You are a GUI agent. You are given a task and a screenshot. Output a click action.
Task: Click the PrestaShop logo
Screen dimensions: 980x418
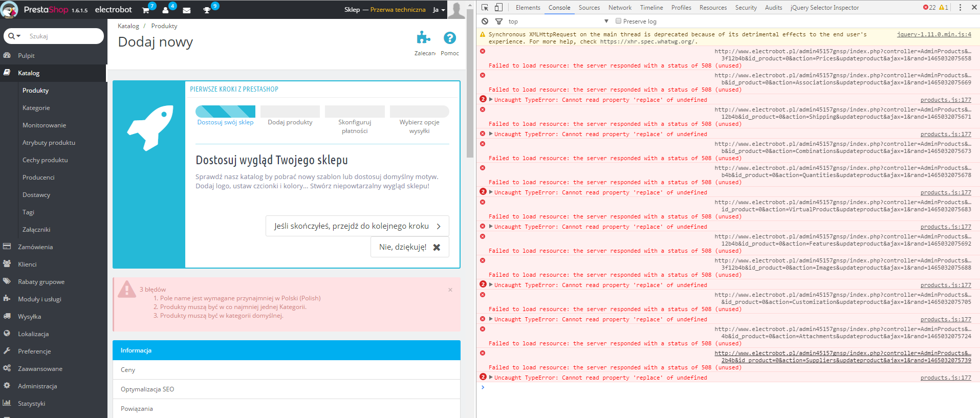click(45, 10)
